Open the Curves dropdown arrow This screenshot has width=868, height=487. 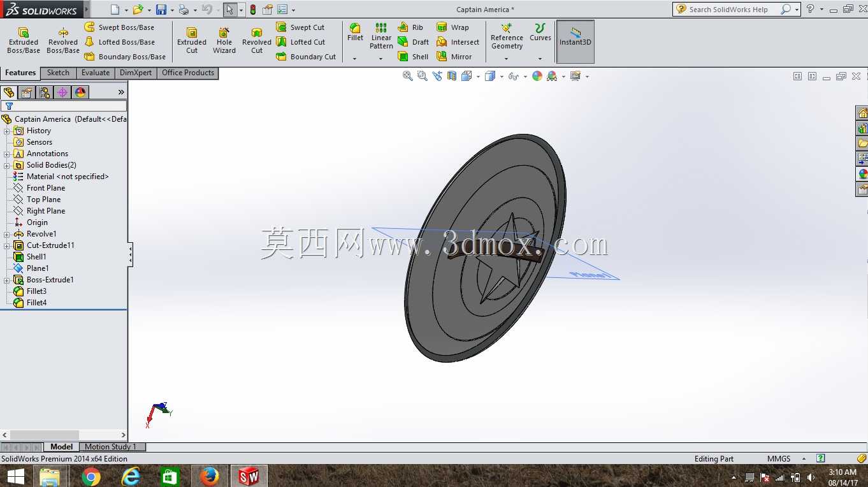coord(540,59)
